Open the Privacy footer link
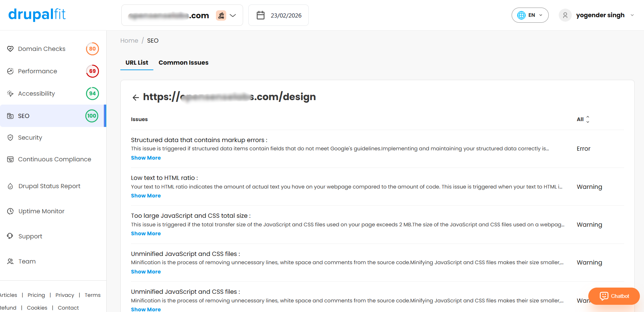 (x=65, y=295)
